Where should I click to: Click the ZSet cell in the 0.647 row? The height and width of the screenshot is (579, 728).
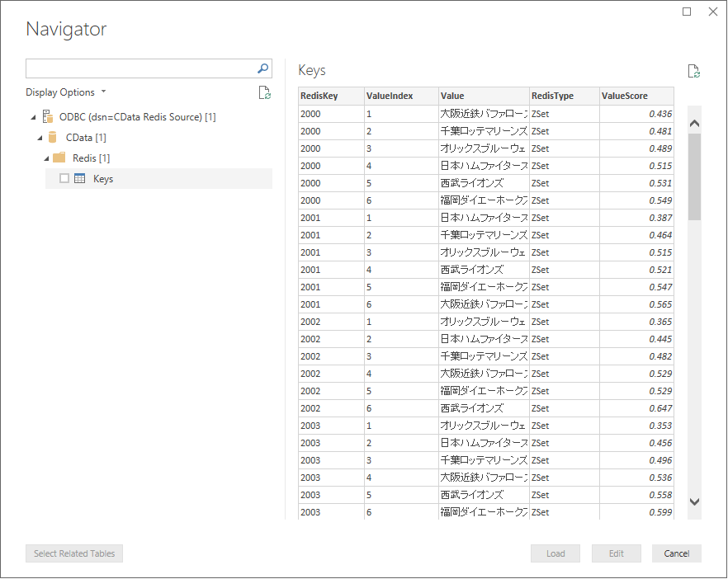[564, 408]
